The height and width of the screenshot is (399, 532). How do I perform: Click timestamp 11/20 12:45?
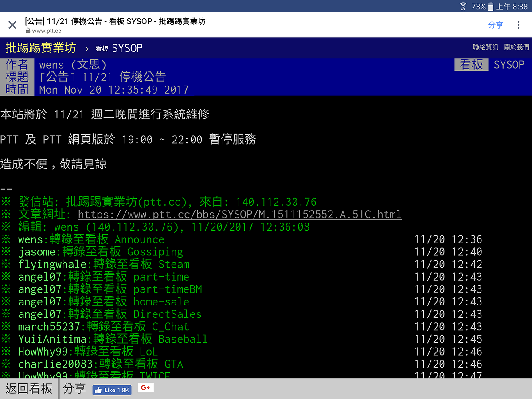click(448, 339)
